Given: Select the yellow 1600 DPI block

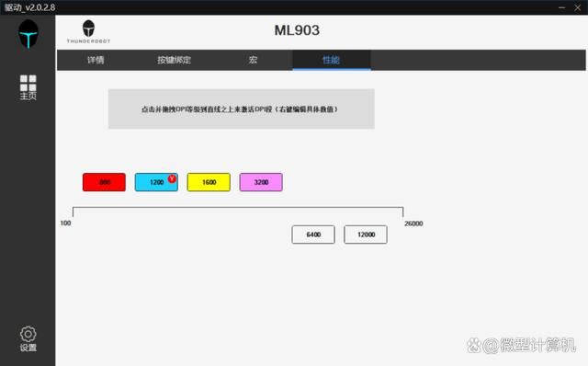Looking at the screenshot, I should (209, 182).
